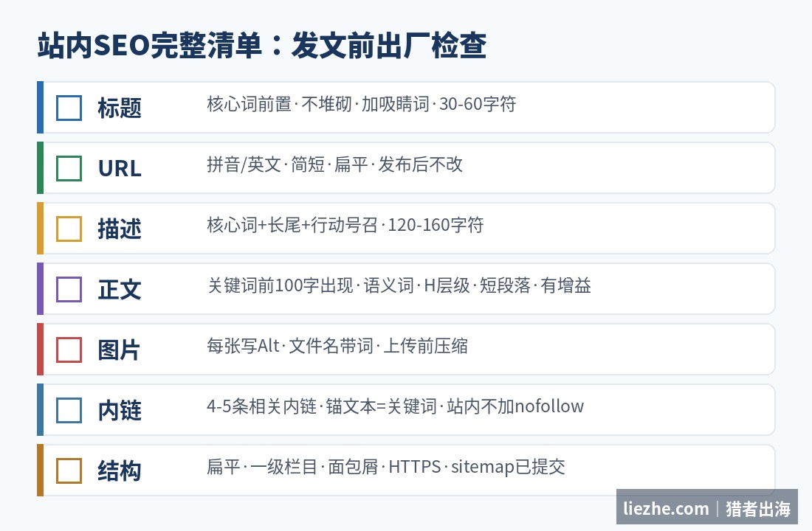Click the 图片 label
The image size is (812, 531).
pyautogui.click(x=119, y=350)
